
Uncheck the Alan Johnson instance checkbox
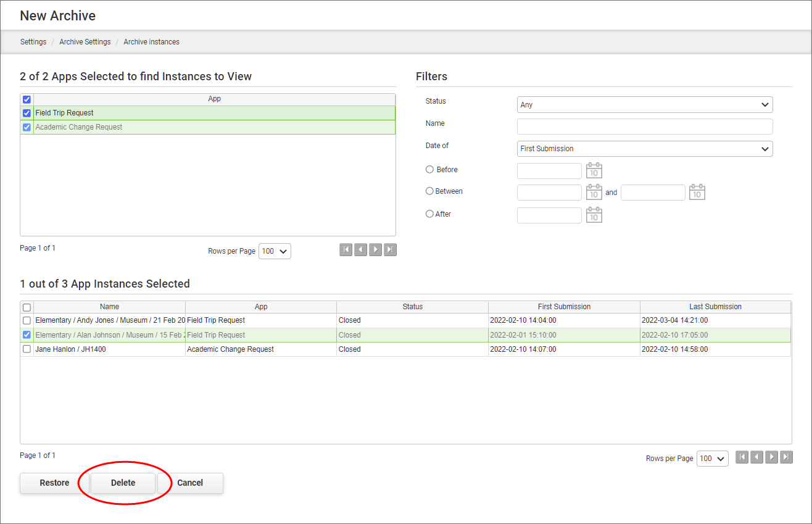[x=27, y=335]
